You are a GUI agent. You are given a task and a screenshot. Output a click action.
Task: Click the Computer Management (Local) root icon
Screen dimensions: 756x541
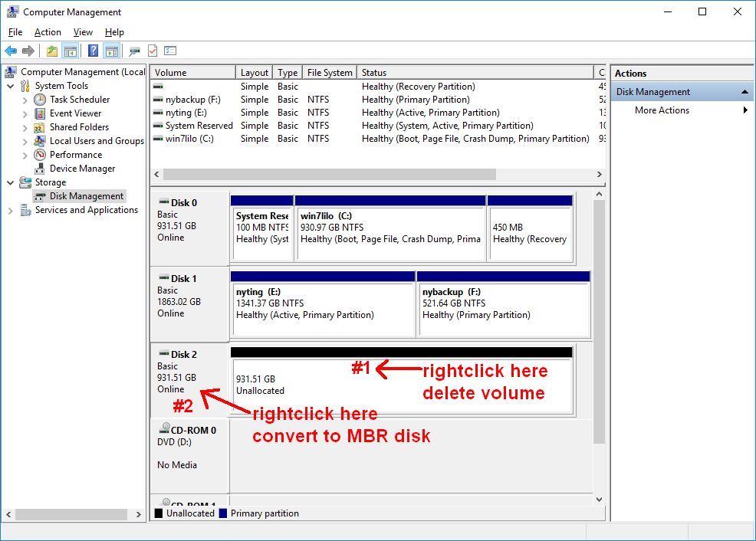[11, 72]
